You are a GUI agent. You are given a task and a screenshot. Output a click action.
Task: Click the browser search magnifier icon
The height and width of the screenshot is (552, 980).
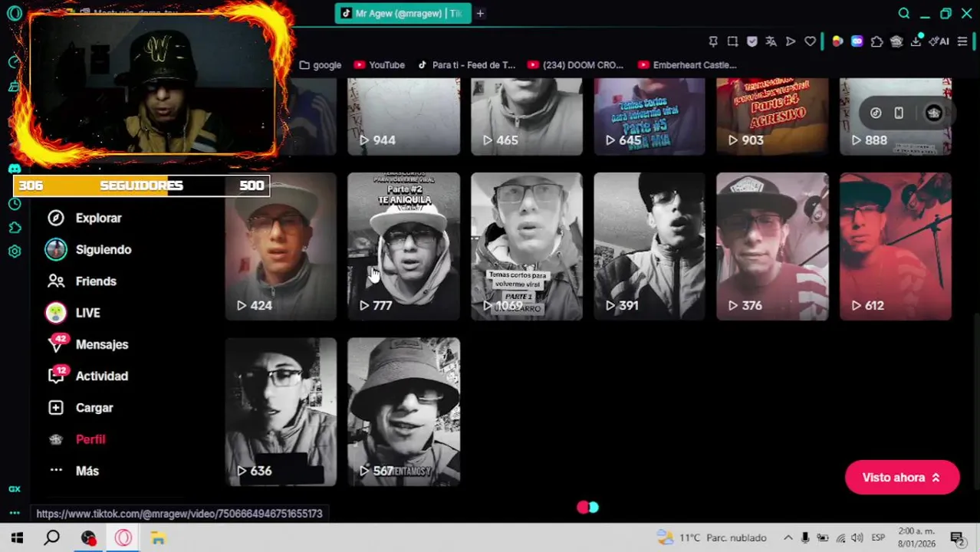tap(904, 13)
